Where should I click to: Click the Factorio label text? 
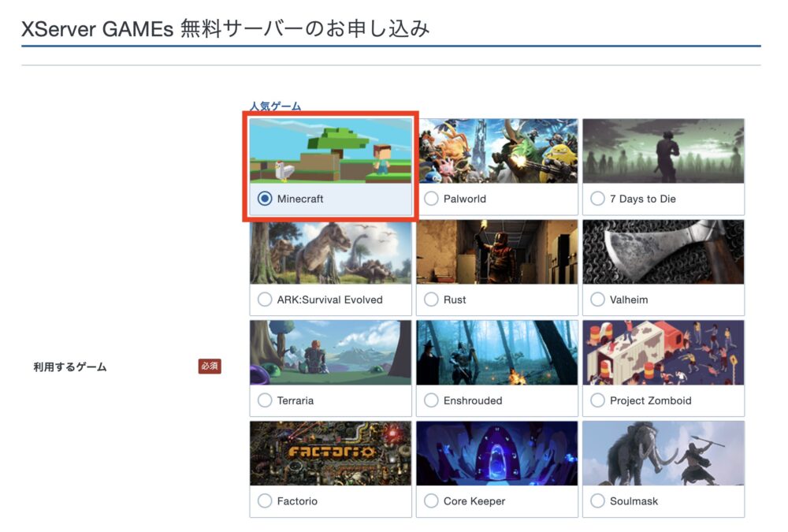[297, 501]
